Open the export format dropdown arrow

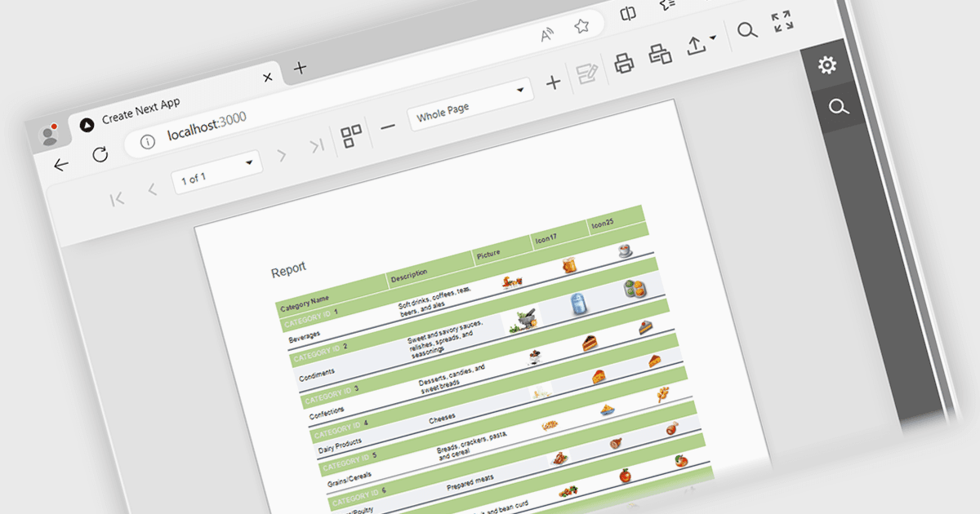coord(714,38)
